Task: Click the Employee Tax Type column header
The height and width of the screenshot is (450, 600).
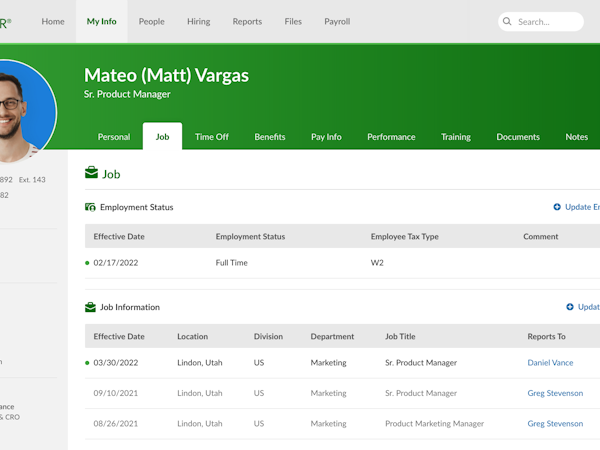Action: click(404, 236)
